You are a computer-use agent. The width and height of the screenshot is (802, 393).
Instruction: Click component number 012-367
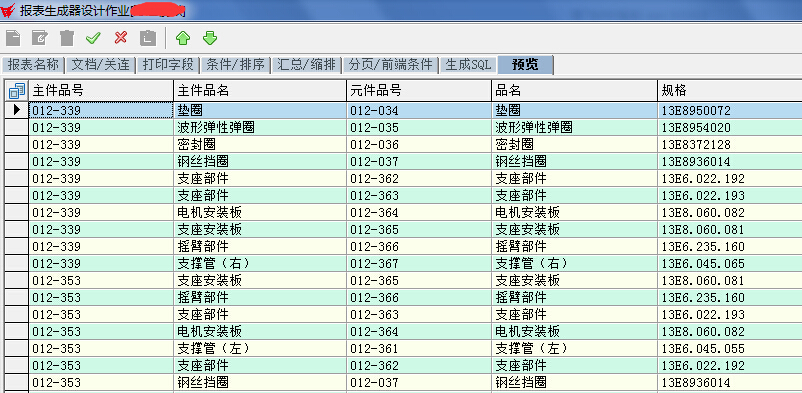coord(419,263)
